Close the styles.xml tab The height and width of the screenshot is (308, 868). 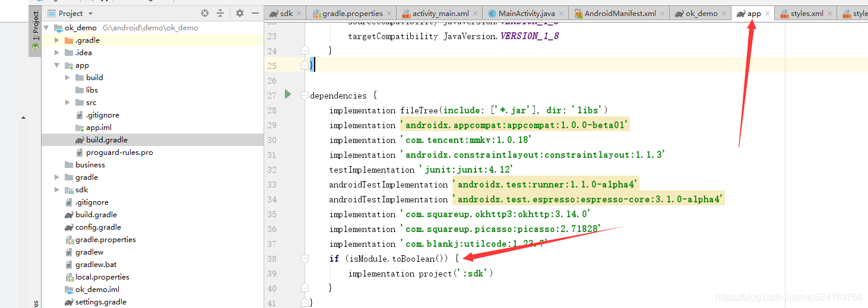coord(830,13)
